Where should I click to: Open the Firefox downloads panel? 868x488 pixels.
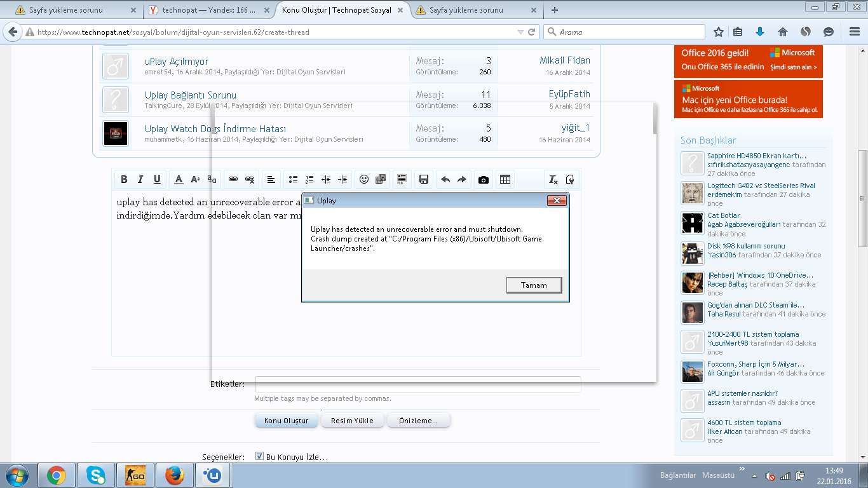point(760,32)
